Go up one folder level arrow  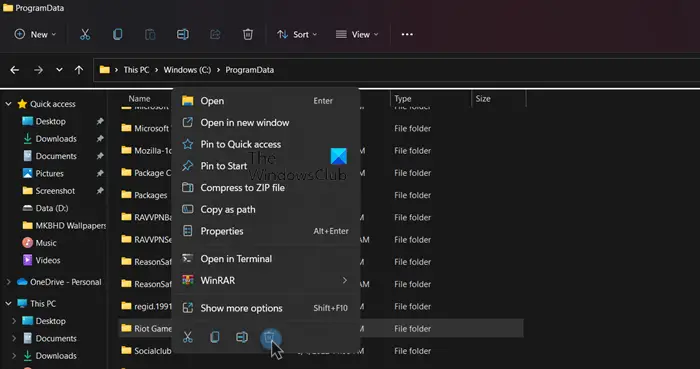point(79,70)
